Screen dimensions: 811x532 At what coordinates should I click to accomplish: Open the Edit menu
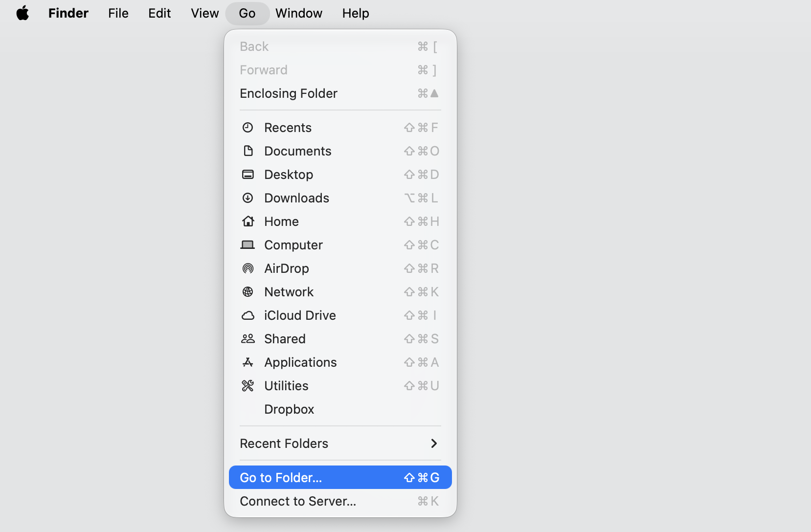coord(159,13)
